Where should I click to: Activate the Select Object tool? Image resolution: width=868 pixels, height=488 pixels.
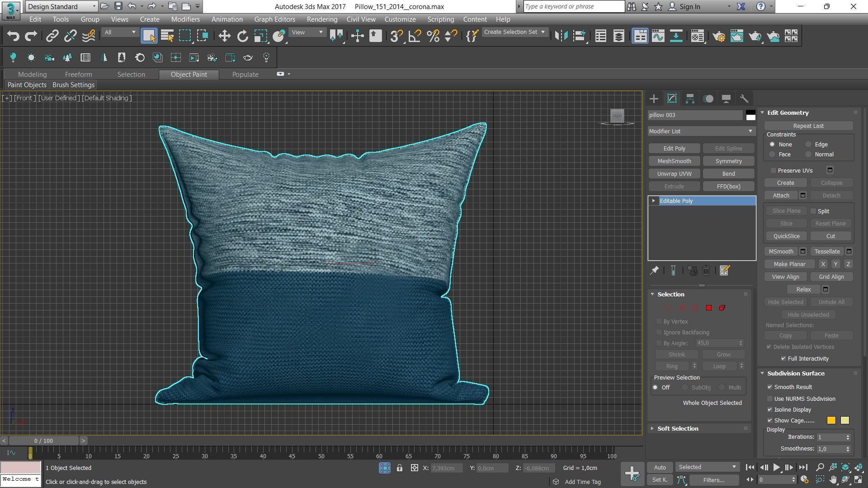point(149,36)
